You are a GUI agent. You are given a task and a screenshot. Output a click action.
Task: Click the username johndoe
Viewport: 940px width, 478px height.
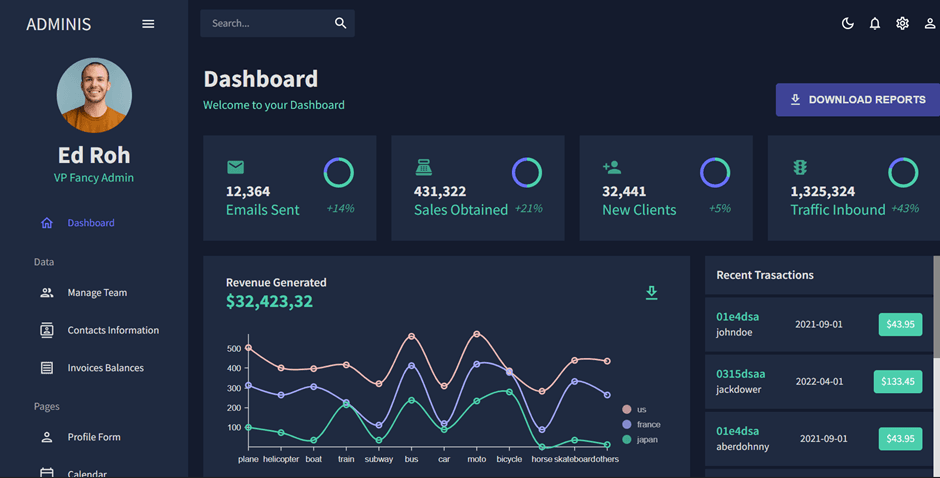coord(734,332)
